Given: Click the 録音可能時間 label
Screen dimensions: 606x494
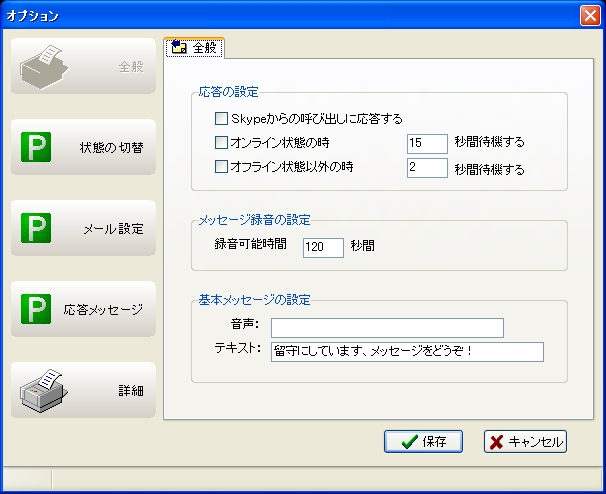Looking at the screenshot, I should 250,244.
